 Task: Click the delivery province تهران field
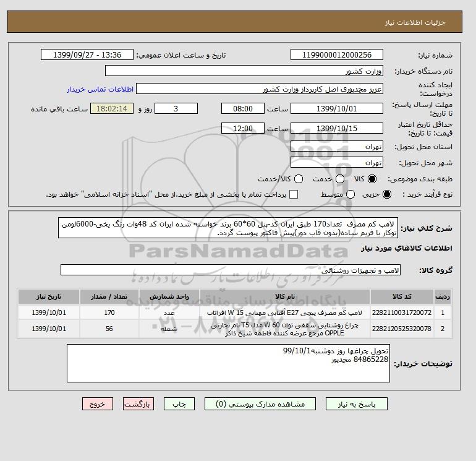click(337, 146)
